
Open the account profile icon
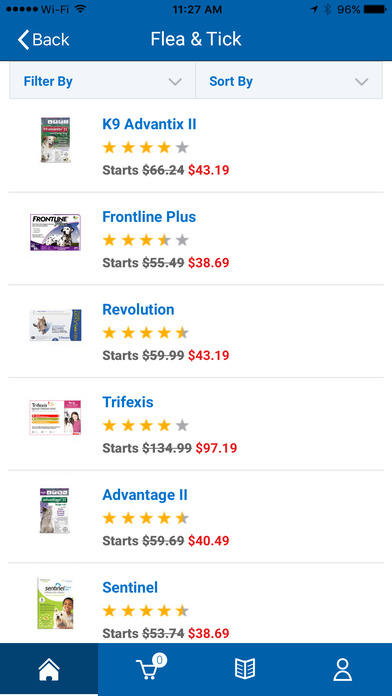pos(342,669)
